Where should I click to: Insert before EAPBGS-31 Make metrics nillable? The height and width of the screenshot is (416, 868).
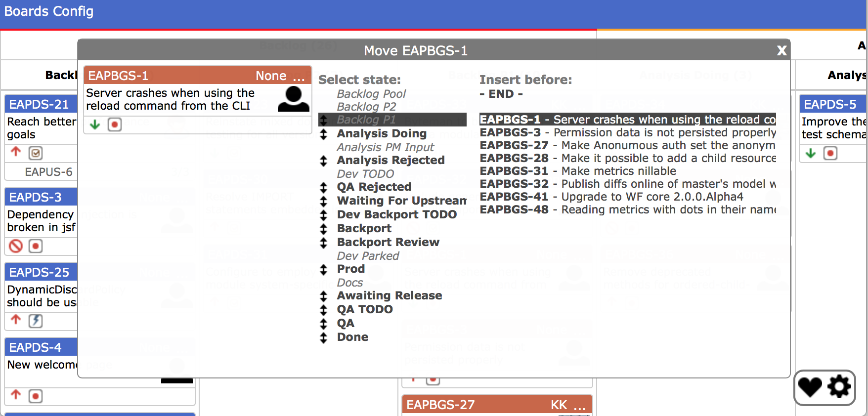[578, 171]
